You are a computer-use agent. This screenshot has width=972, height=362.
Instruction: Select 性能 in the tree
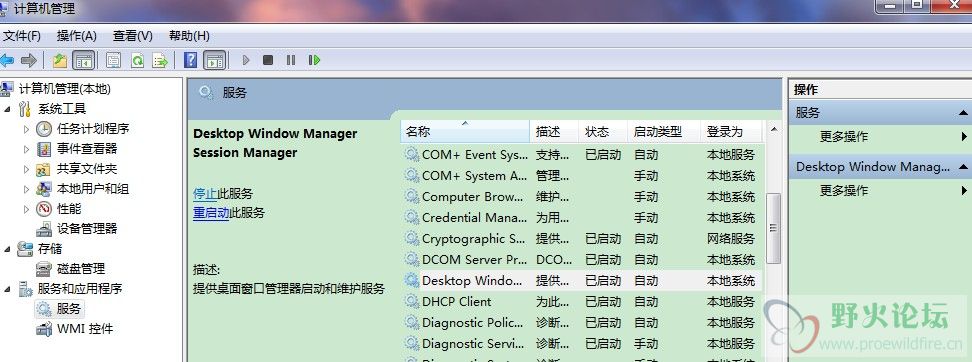click(x=69, y=209)
